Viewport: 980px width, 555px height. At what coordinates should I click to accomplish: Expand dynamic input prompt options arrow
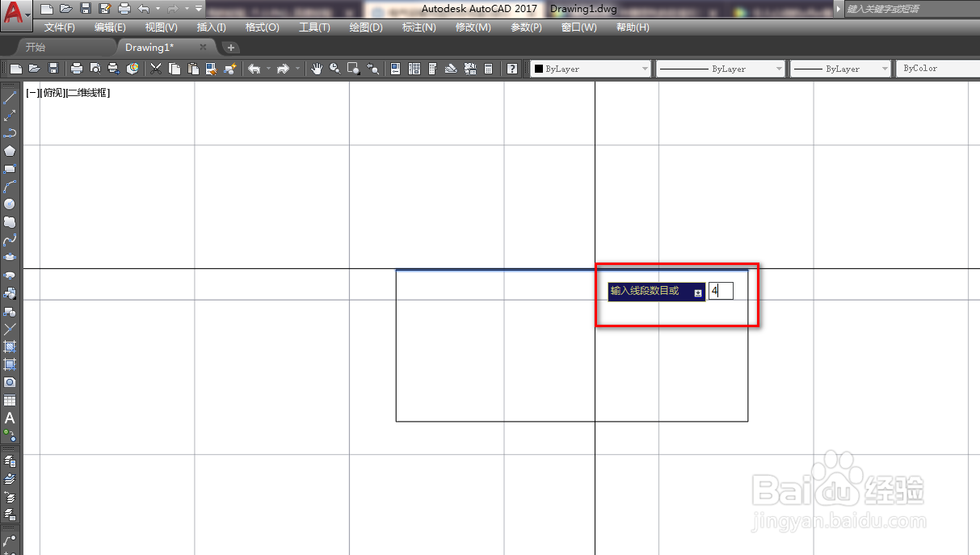698,292
